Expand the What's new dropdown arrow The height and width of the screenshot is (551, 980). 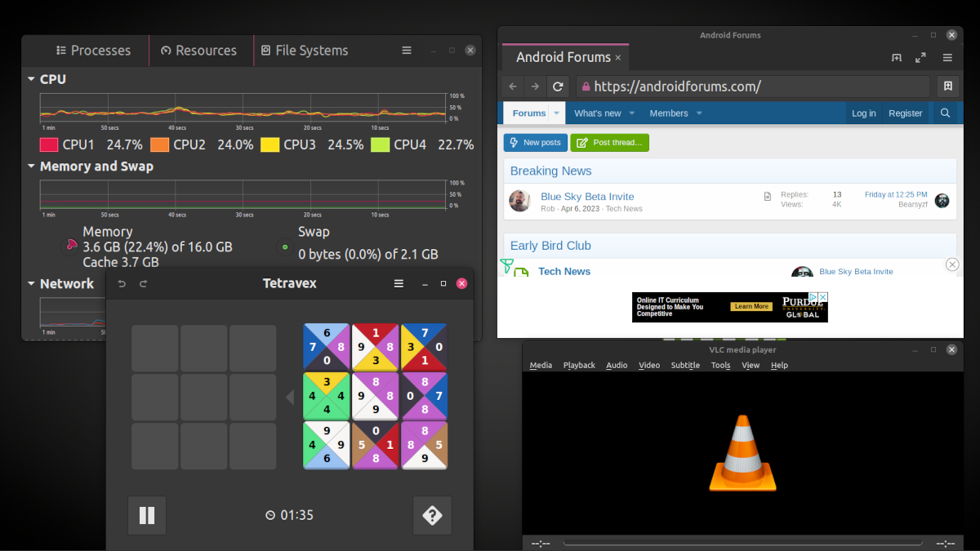pyautogui.click(x=632, y=113)
